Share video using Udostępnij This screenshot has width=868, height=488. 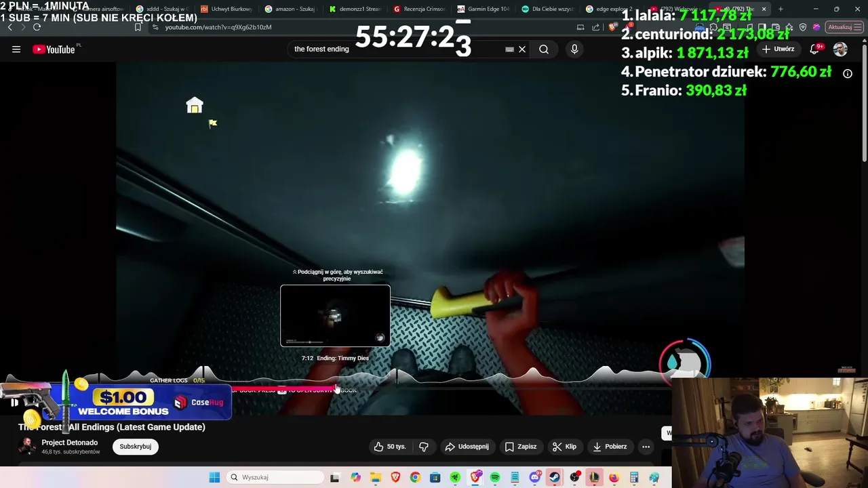467,447
